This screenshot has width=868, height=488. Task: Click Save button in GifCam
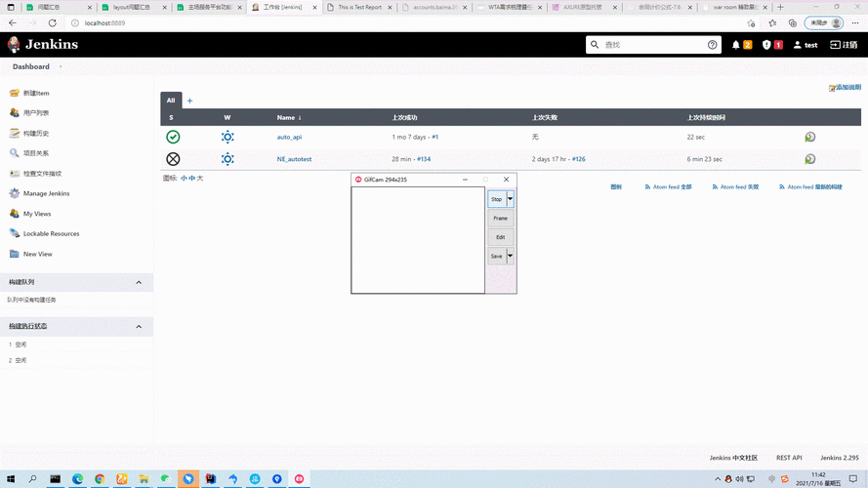[497, 256]
